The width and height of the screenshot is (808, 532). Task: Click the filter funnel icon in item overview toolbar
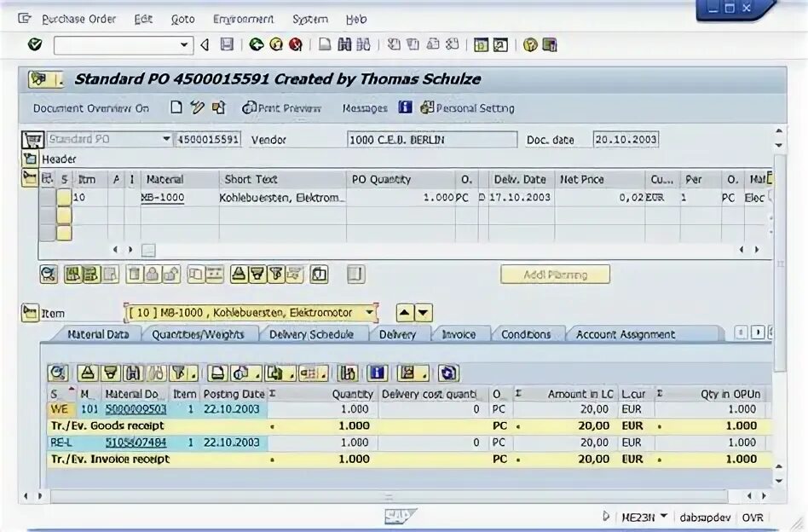[275, 275]
